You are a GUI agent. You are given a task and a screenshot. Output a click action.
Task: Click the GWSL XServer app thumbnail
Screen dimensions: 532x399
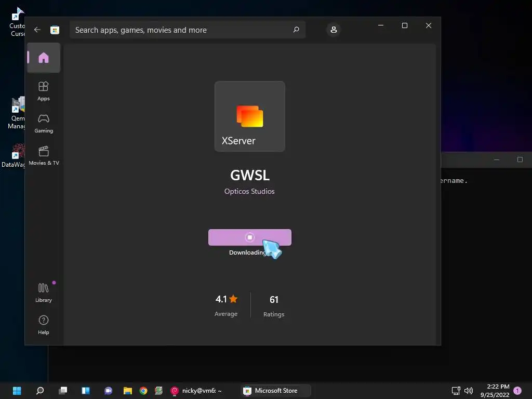250,116
